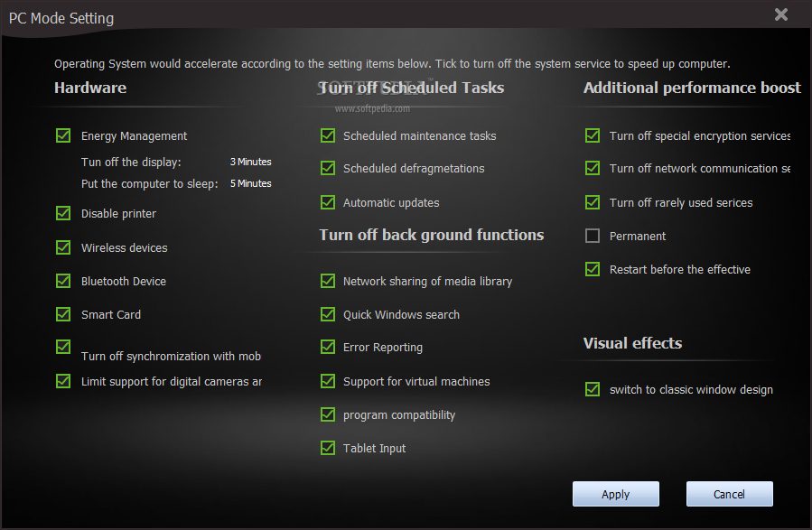The width and height of the screenshot is (812, 530).
Task: Toggle Quick Windows search checkbox
Action: [x=328, y=314]
